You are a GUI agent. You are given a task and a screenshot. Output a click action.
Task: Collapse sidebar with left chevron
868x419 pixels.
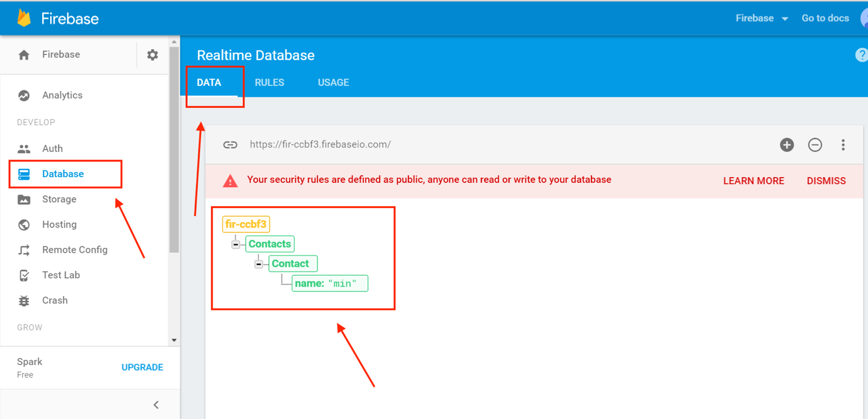156,405
